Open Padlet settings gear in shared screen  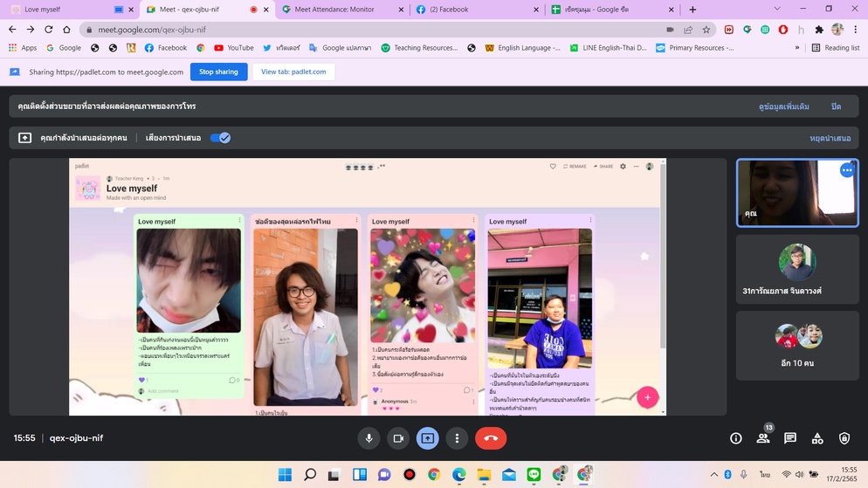click(623, 166)
